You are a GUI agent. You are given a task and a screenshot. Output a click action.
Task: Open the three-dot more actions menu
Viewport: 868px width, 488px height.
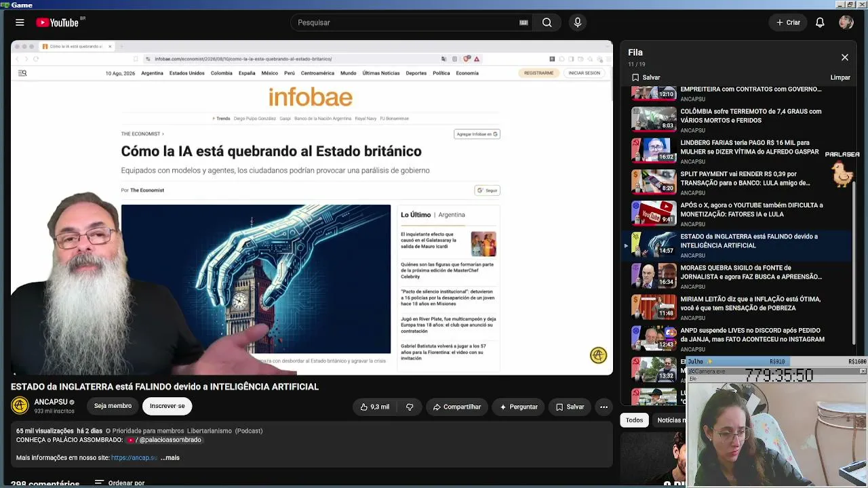coord(604,407)
